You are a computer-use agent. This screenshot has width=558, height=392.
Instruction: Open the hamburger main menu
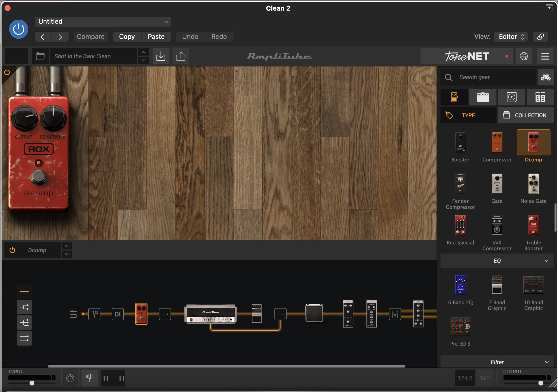(545, 56)
